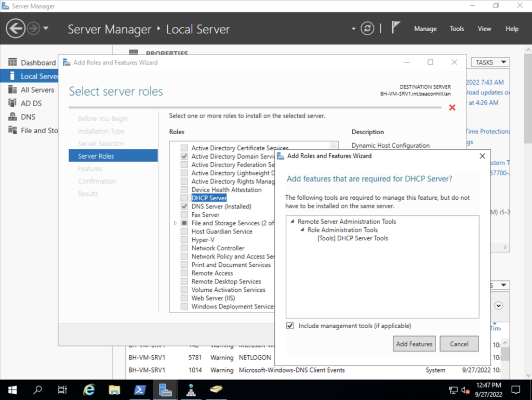Click the refresh icon in Server Manager header

(367, 29)
